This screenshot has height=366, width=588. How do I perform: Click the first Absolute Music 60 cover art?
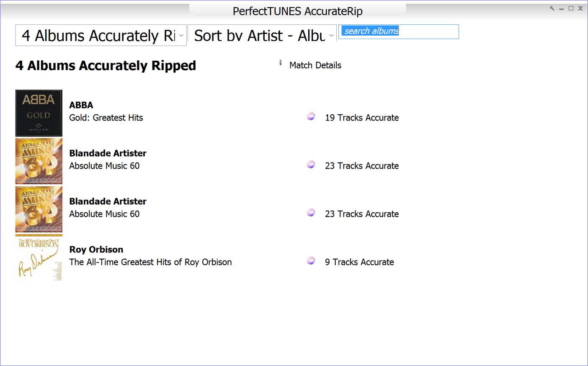(39, 161)
